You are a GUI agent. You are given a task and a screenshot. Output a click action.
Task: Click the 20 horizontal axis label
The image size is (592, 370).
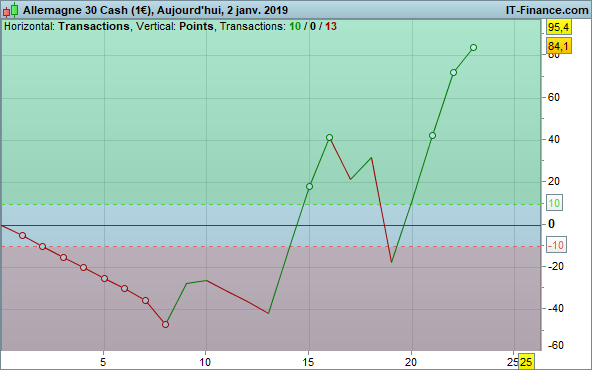pyautogui.click(x=411, y=362)
